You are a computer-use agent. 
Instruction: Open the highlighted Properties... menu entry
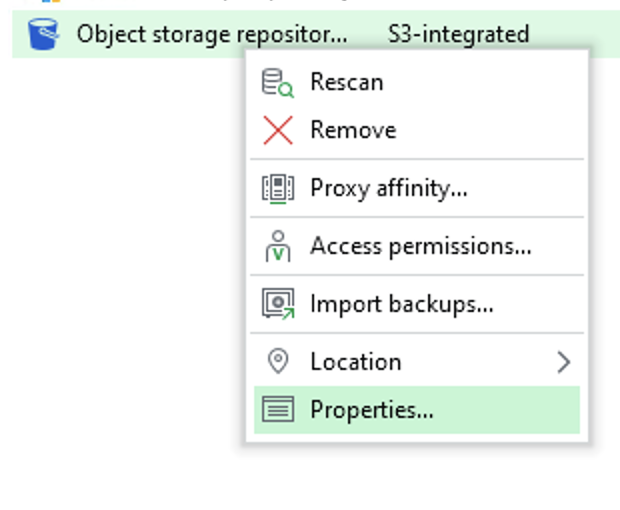pyautogui.click(x=417, y=410)
